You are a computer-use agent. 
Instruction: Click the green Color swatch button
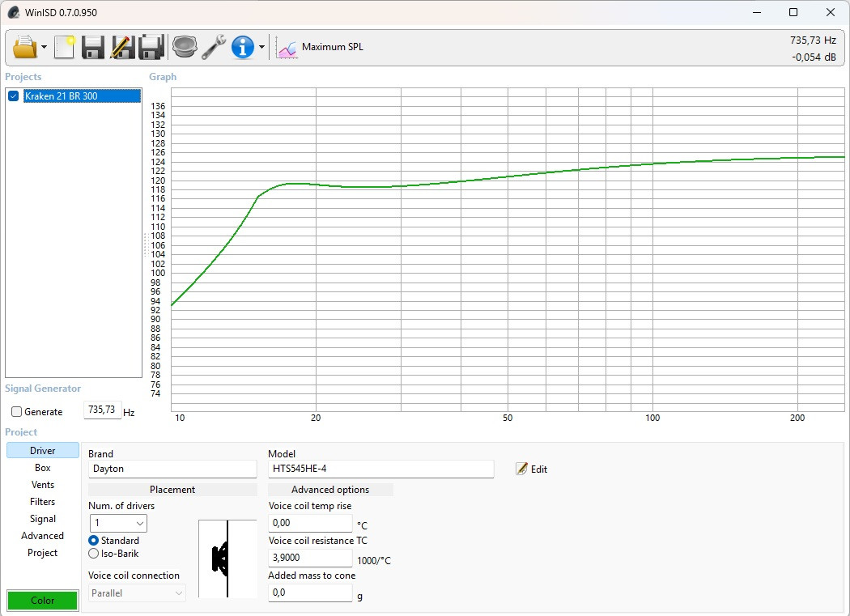tap(42, 601)
